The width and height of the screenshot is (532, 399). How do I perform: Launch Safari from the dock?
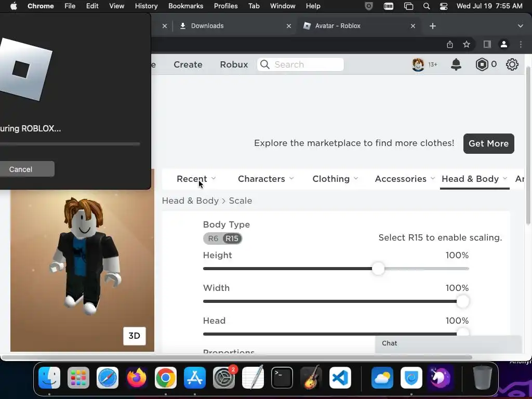[x=108, y=378]
